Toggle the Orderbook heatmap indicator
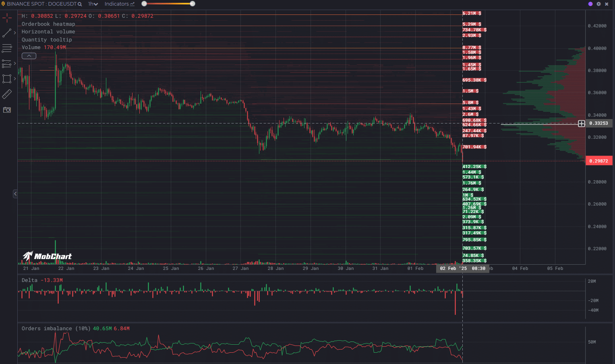The width and height of the screenshot is (615, 364). 48,24
